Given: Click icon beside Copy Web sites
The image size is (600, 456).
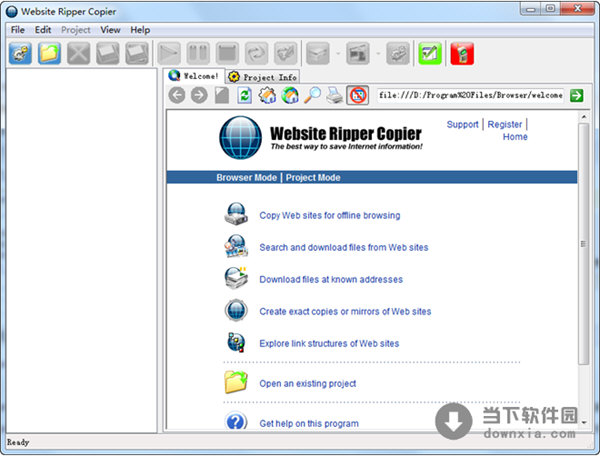Looking at the screenshot, I should (236, 214).
